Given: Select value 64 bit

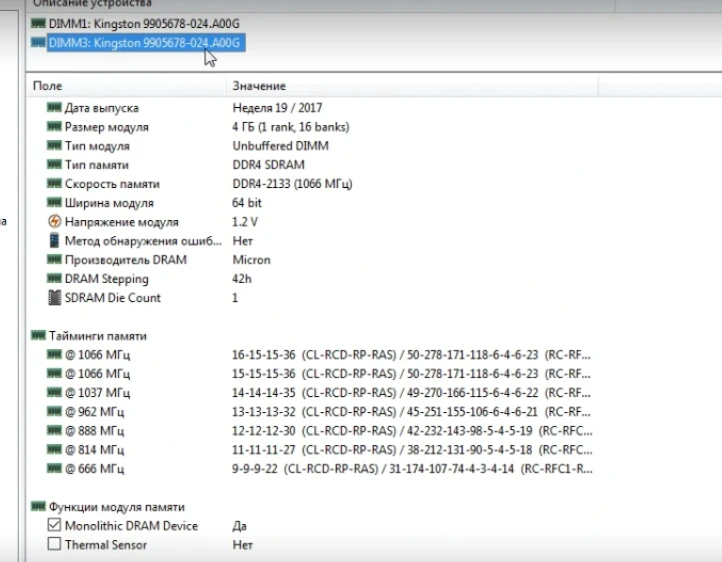Looking at the screenshot, I should click(x=247, y=203).
